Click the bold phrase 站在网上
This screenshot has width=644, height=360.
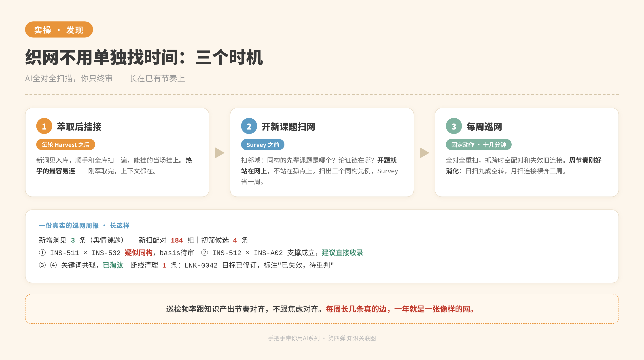pyautogui.click(x=254, y=171)
